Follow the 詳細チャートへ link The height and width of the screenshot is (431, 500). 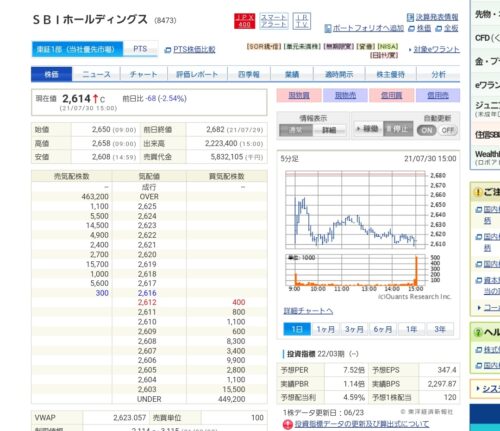[308, 311]
